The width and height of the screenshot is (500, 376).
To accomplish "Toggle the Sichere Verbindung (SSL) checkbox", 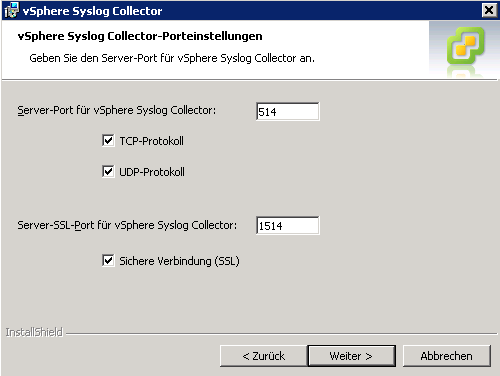I will pyautogui.click(x=108, y=260).
